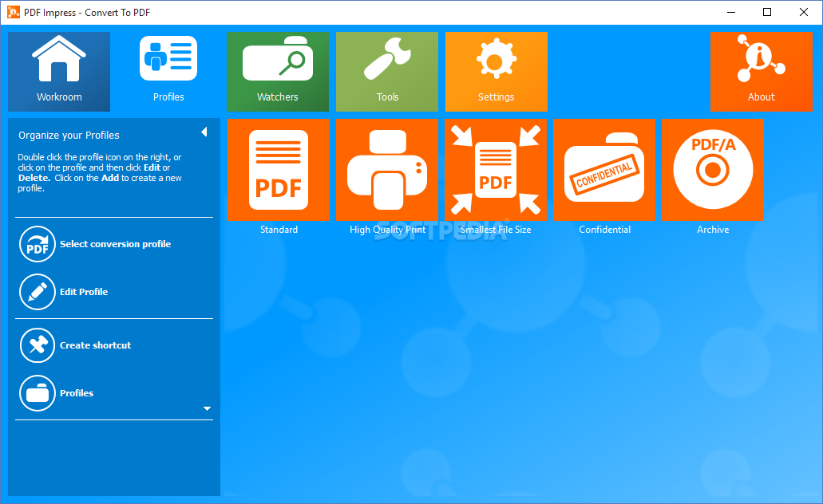Screen dimensions: 823x504
Task: Select the High Quality Print profile icon
Action: point(387,170)
